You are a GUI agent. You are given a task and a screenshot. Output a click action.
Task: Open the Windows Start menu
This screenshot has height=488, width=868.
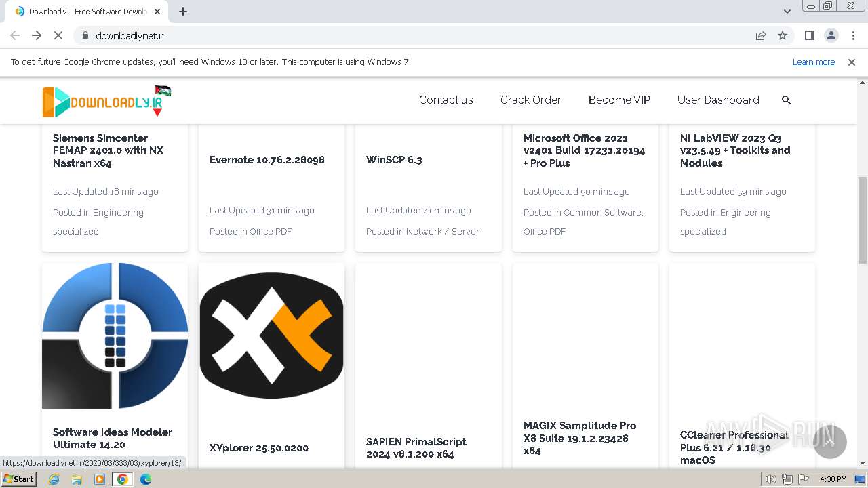[18, 479]
